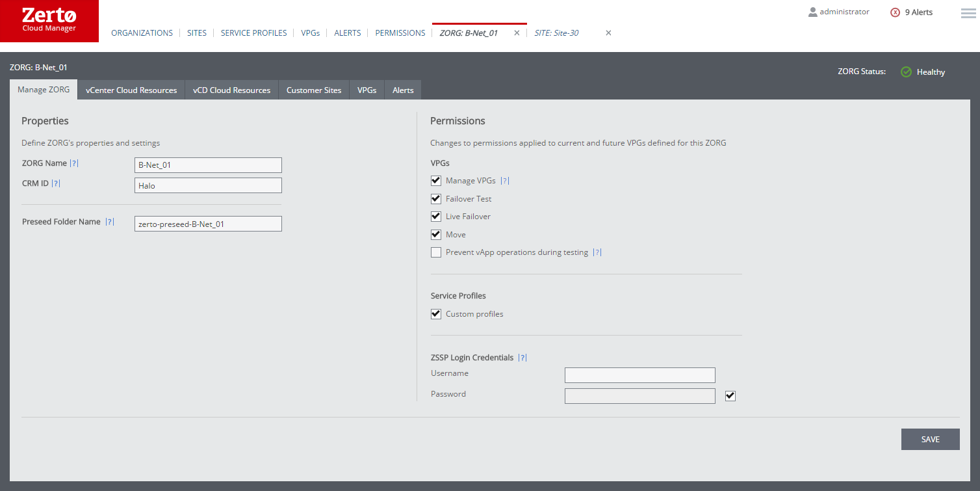Image resolution: width=980 pixels, height=491 pixels.
Task: Click the Healthy status text
Action: (x=931, y=72)
